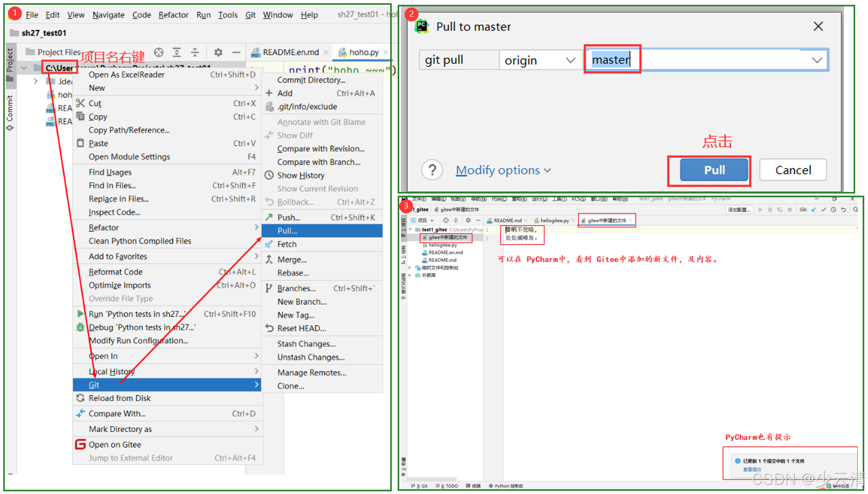Click Debug 'Python tests in sh27...' entry
The image size is (868, 494).
pos(167,327)
